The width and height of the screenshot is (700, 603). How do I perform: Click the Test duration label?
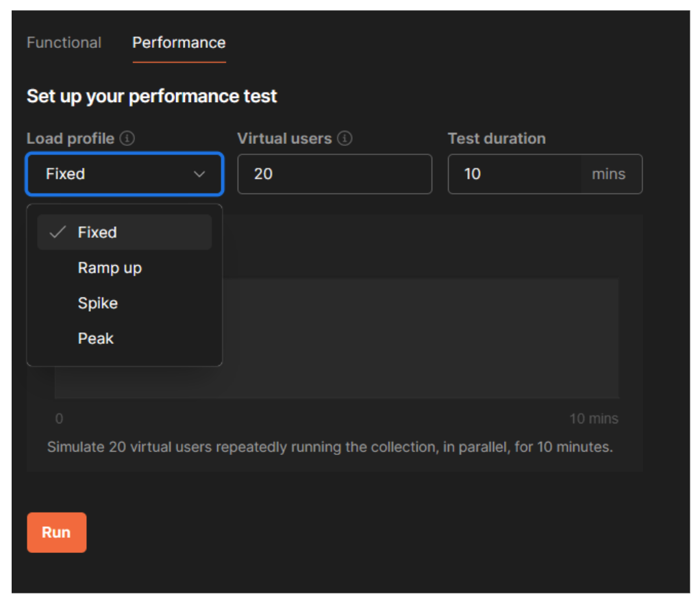[x=497, y=138]
